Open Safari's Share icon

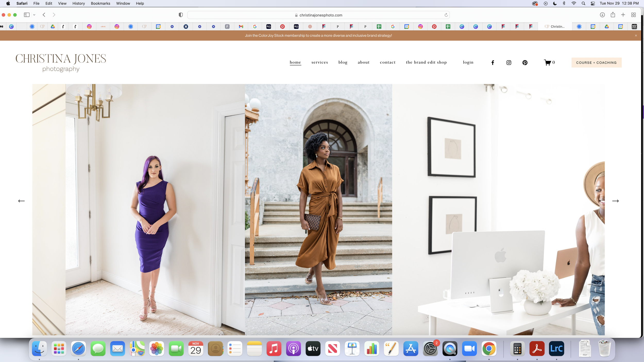613,15
